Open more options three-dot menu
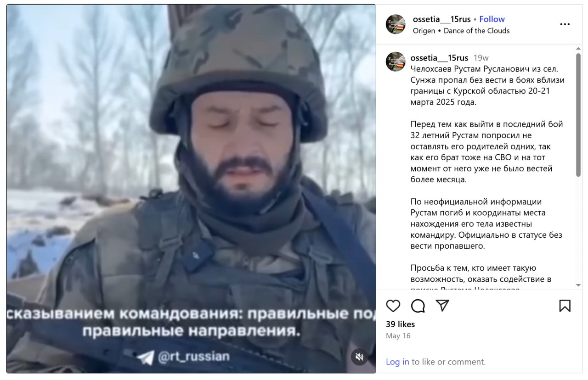Image resolution: width=588 pixels, height=380 pixels. pyautogui.click(x=565, y=25)
